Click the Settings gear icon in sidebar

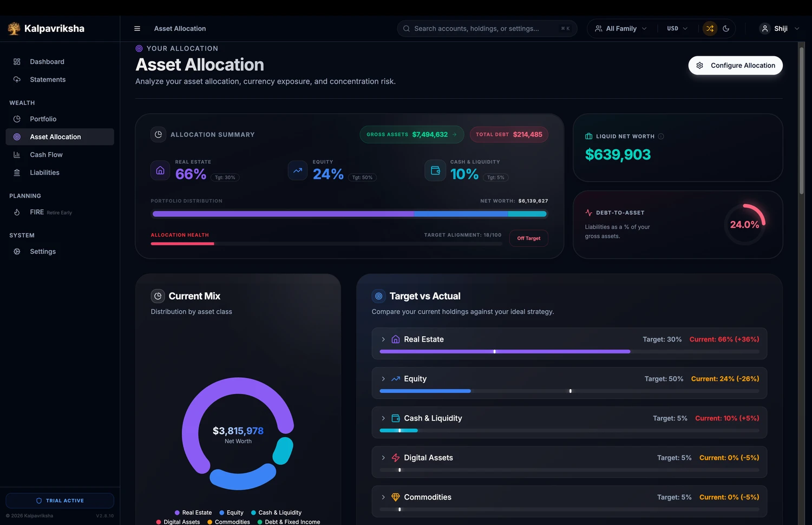[17, 252]
